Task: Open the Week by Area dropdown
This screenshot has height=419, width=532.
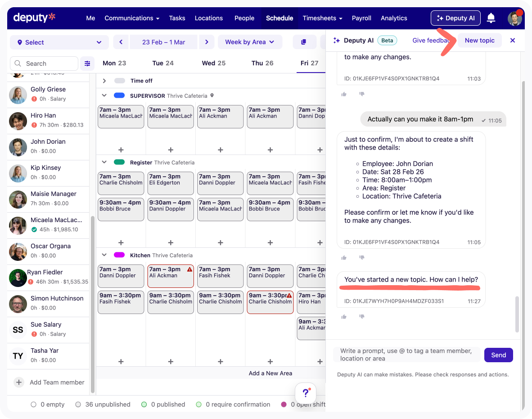Action: [x=250, y=42]
